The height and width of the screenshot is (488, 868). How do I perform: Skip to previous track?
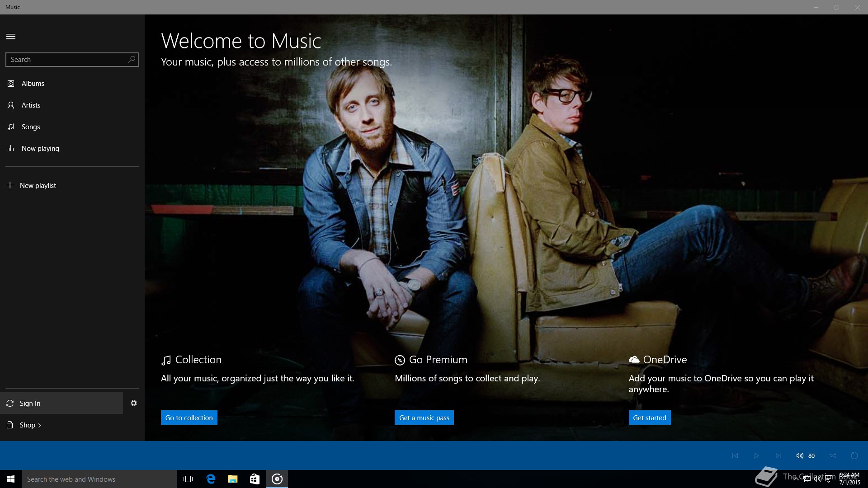coord(735,455)
